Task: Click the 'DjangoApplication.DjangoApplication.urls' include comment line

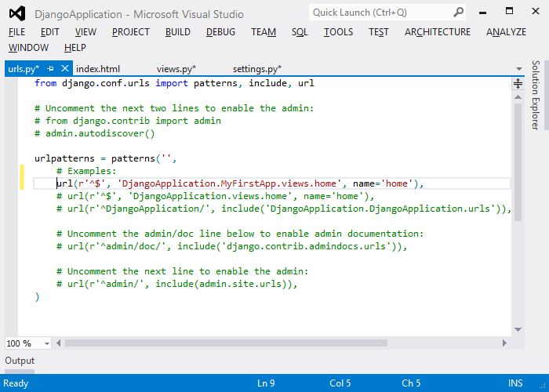Action: [x=284, y=209]
